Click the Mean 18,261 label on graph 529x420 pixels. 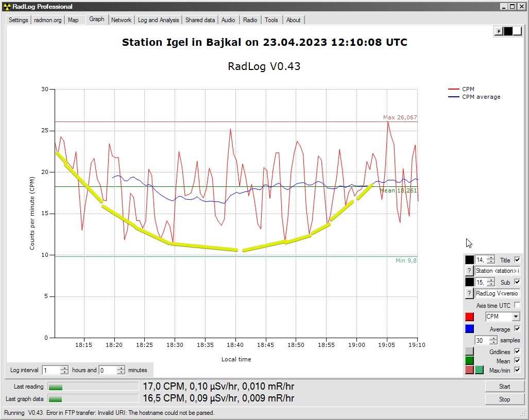pyautogui.click(x=399, y=190)
